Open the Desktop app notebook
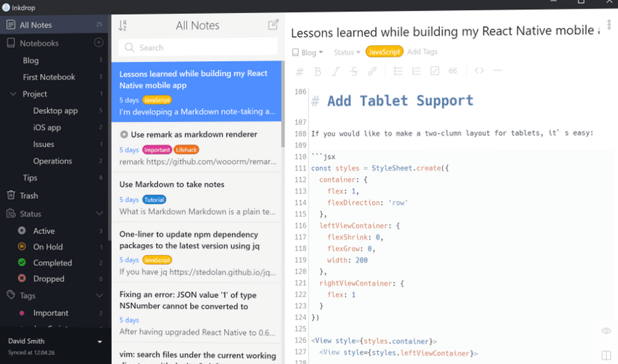The image size is (618, 364). (x=56, y=111)
